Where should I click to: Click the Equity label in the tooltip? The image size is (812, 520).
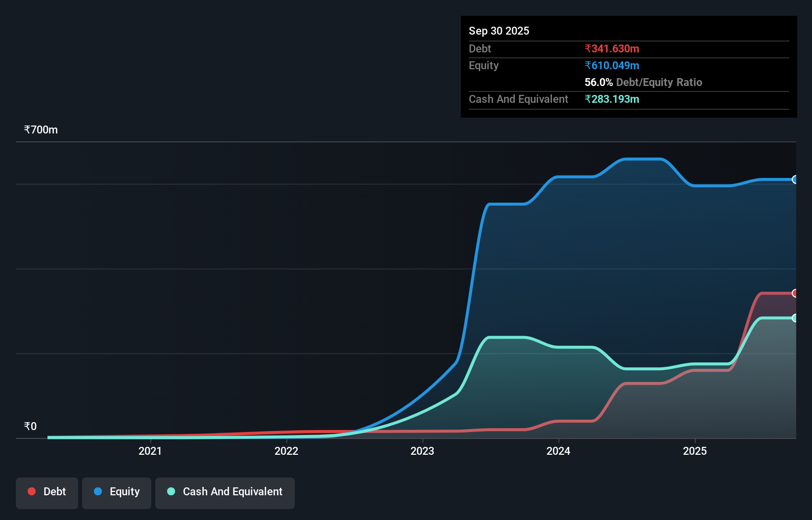484,65
